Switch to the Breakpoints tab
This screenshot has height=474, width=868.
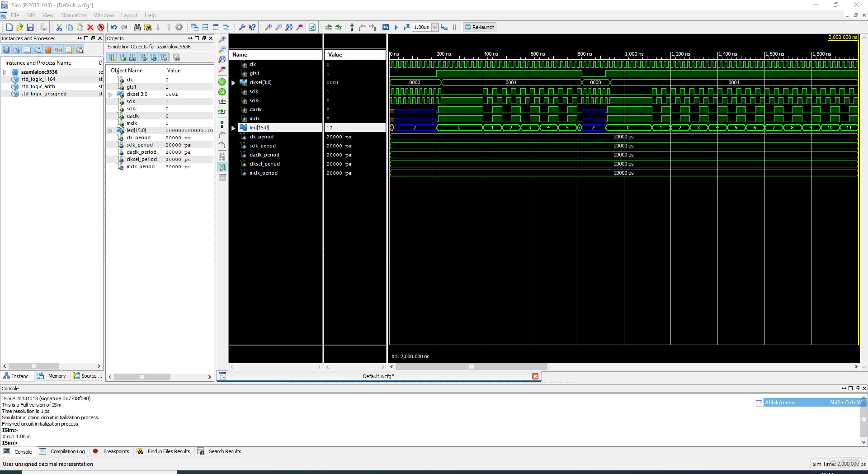[111, 451]
